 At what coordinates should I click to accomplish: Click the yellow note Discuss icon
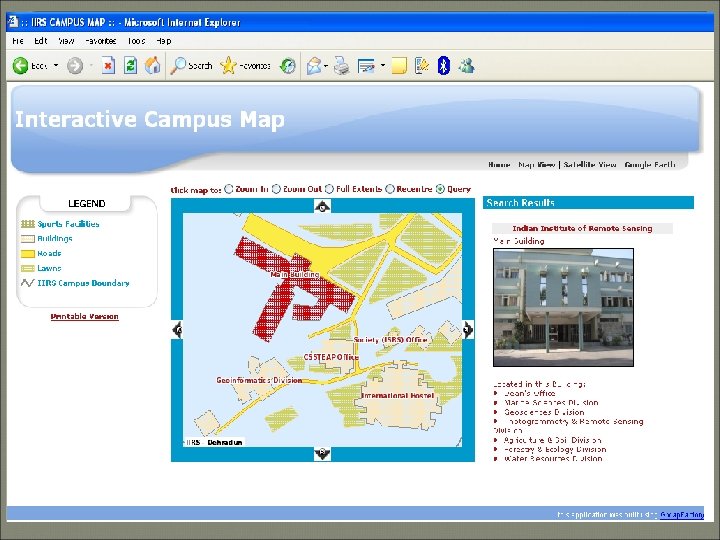[x=399, y=66]
